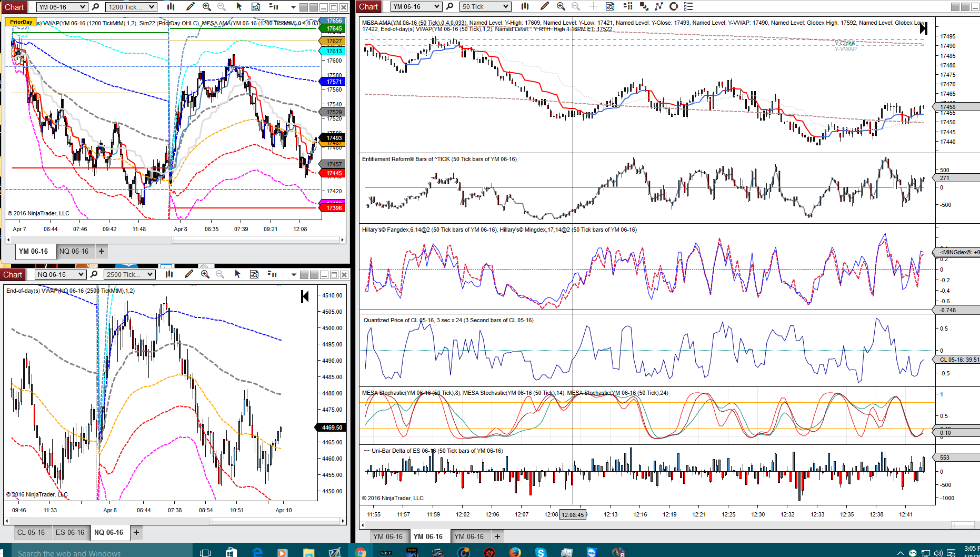Image resolution: width=980 pixels, height=557 pixels.
Task: Zoom in on the 50 Tick chart
Action: (561, 6)
